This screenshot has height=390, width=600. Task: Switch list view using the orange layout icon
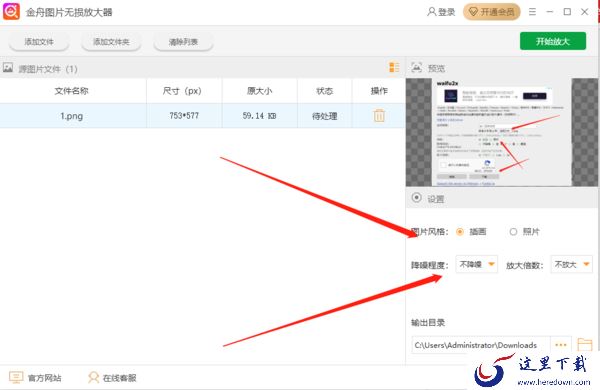tap(394, 67)
